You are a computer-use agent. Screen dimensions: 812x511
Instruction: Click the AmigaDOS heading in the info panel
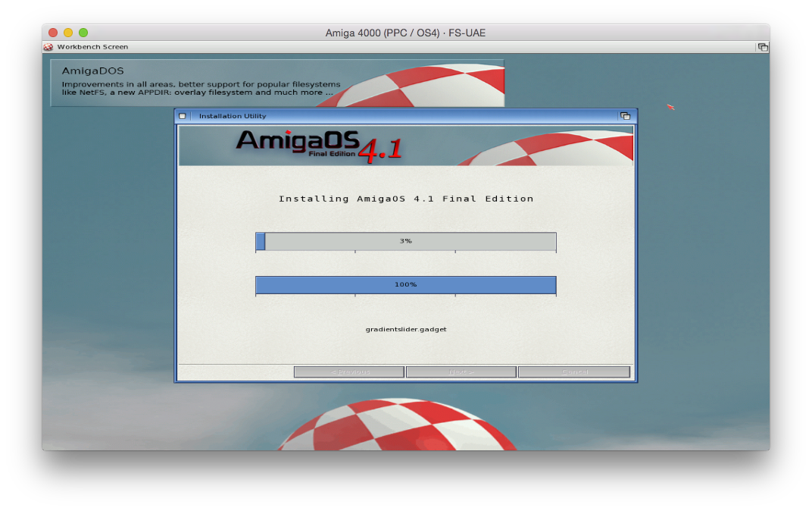(92, 71)
